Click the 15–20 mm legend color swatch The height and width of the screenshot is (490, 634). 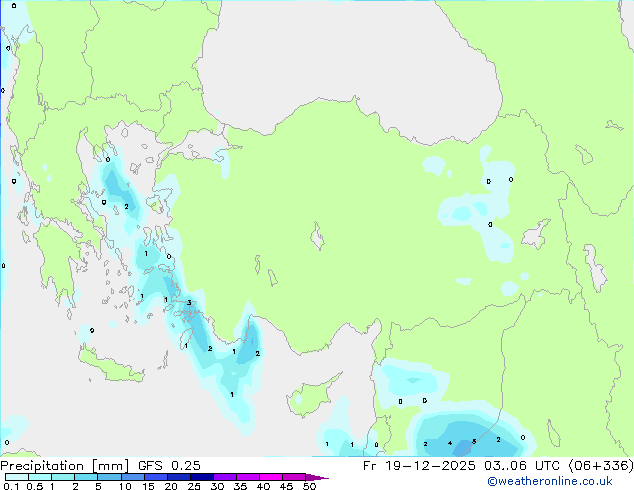(x=156, y=477)
